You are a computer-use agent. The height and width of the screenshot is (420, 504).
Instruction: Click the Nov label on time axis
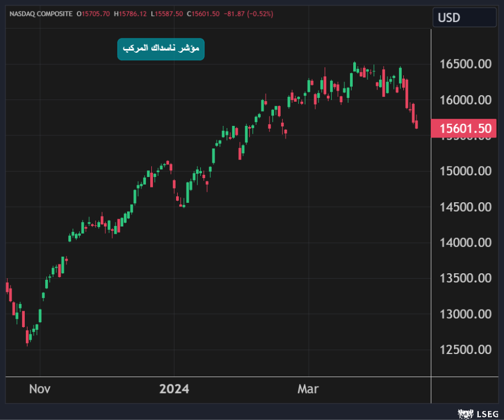tap(40, 389)
